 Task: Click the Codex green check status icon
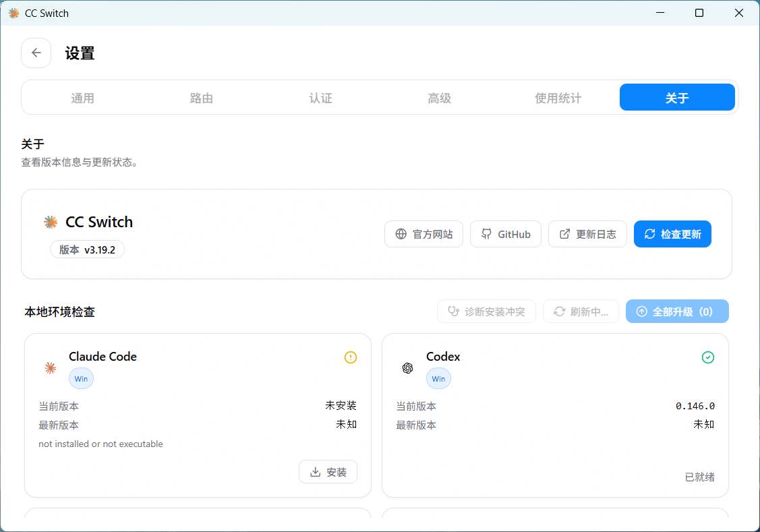click(x=707, y=357)
